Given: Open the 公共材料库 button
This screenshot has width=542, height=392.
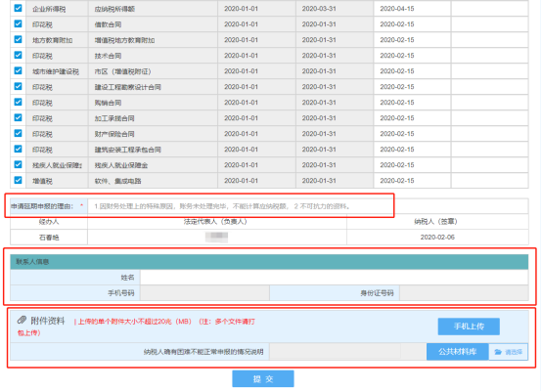Looking at the screenshot, I should tap(458, 352).
